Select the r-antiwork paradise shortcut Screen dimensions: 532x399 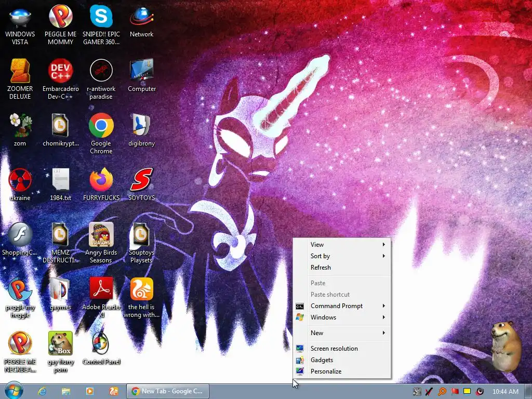tap(101, 79)
